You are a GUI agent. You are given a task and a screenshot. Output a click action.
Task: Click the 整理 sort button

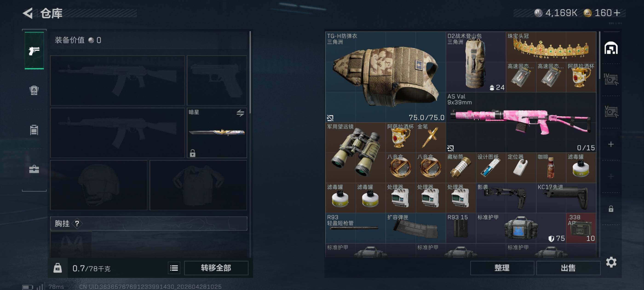point(502,268)
